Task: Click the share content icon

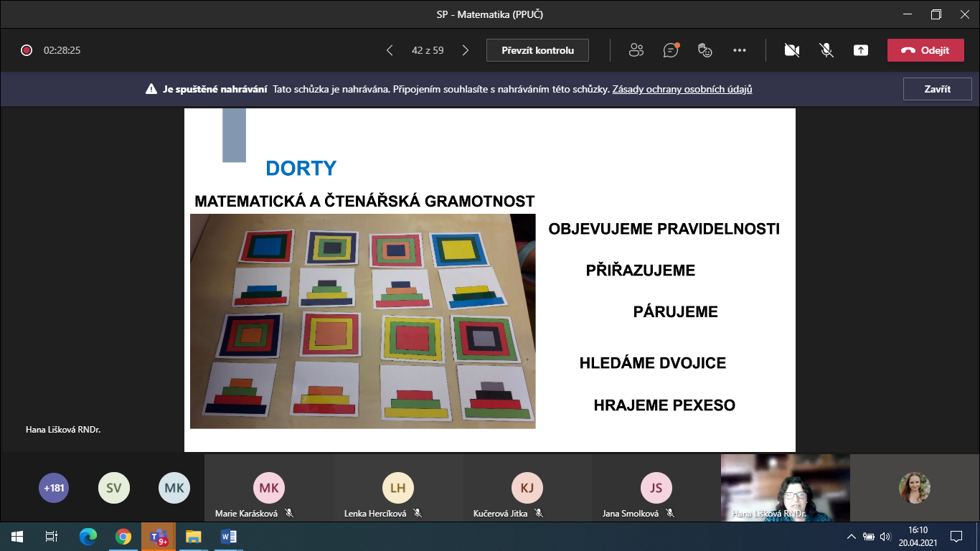Action: pyautogui.click(x=861, y=50)
